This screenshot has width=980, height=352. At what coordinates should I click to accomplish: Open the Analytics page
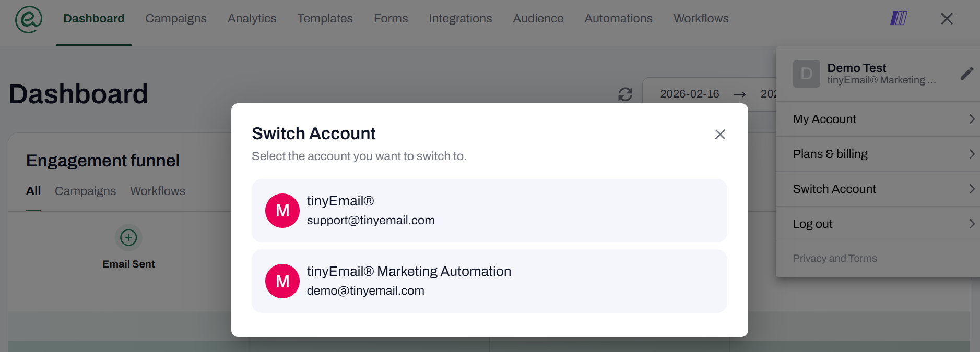coord(252,19)
